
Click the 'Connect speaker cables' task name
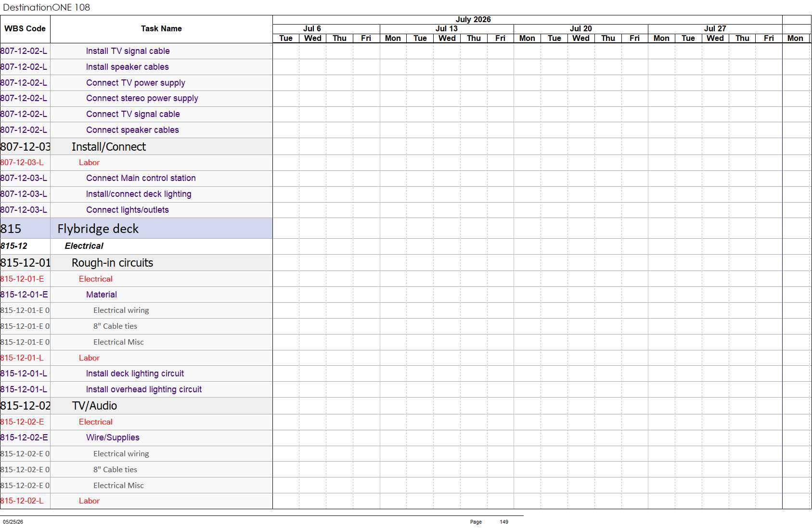coord(132,130)
